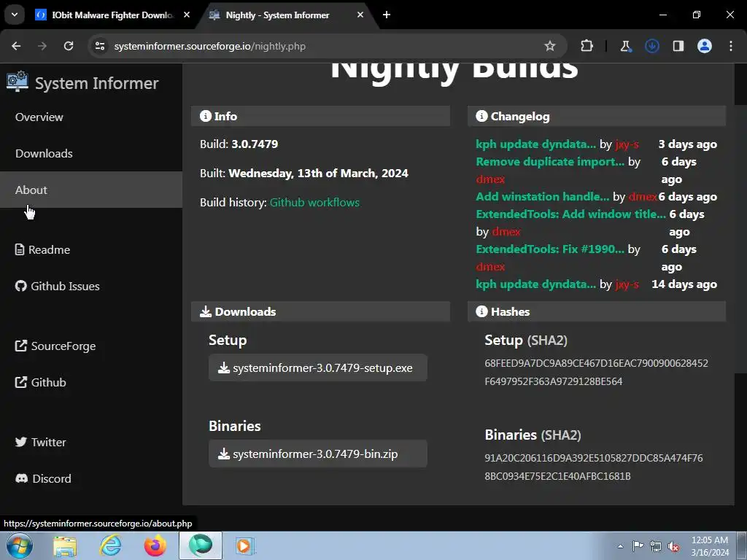Open Chrome Labs flask icon
747x560 pixels.
pos(625,46)
